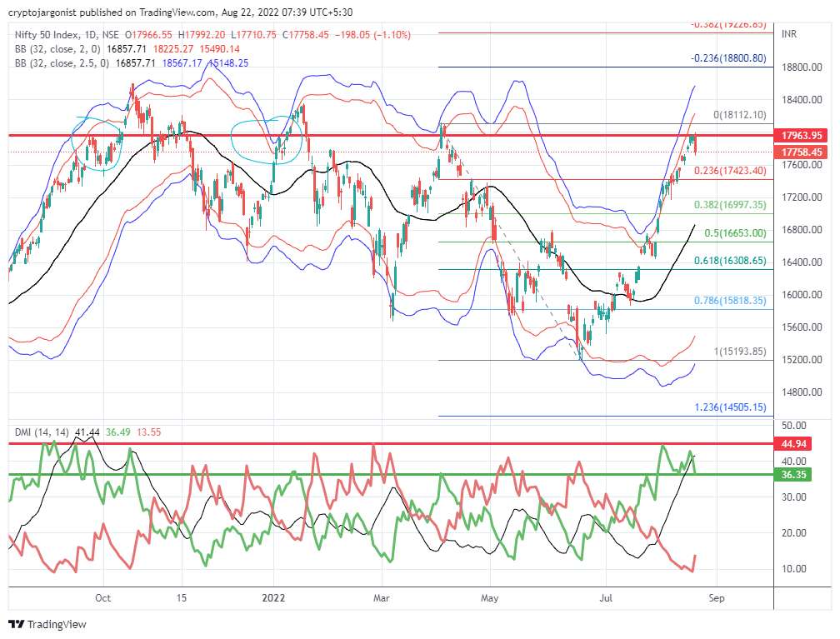Screen dimensions: 840x639
Task: Click the Jul label on time axis
Action: point(606,597)
